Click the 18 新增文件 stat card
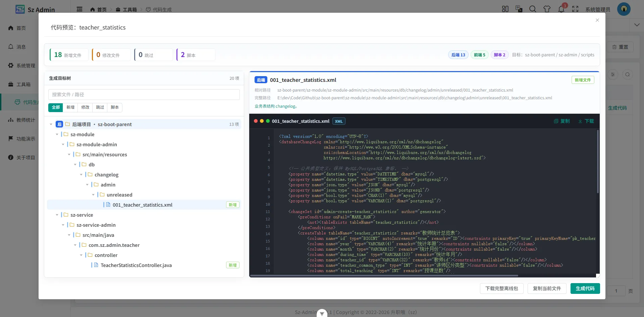Screen dimensions: 644x317 click(x=69, y=55)
